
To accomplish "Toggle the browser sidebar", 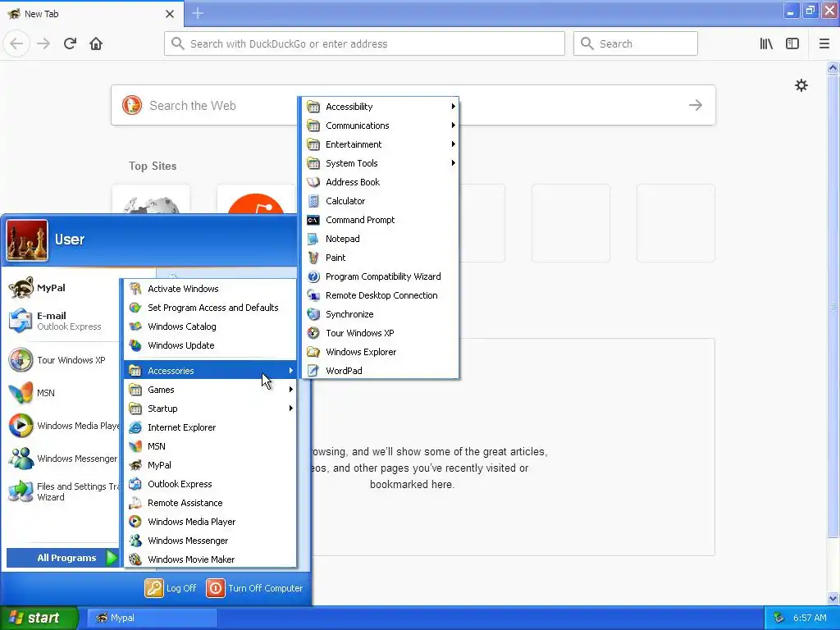I will (x=792, y=43).
